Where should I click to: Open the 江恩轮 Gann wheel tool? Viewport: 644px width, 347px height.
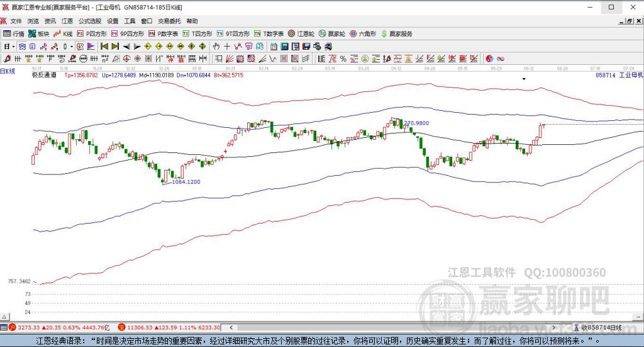click(301, 34)
